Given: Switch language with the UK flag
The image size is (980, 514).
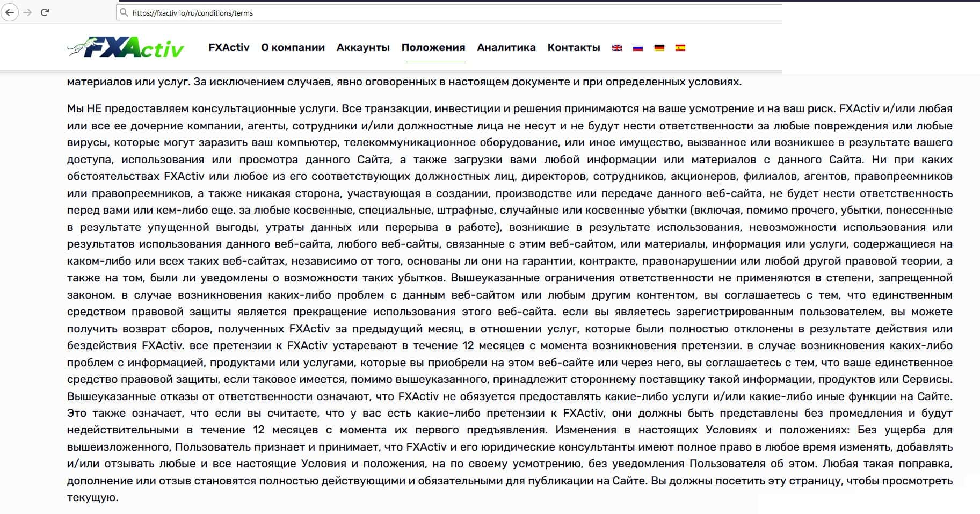Looking at the screenshot, I should (617, 48).
